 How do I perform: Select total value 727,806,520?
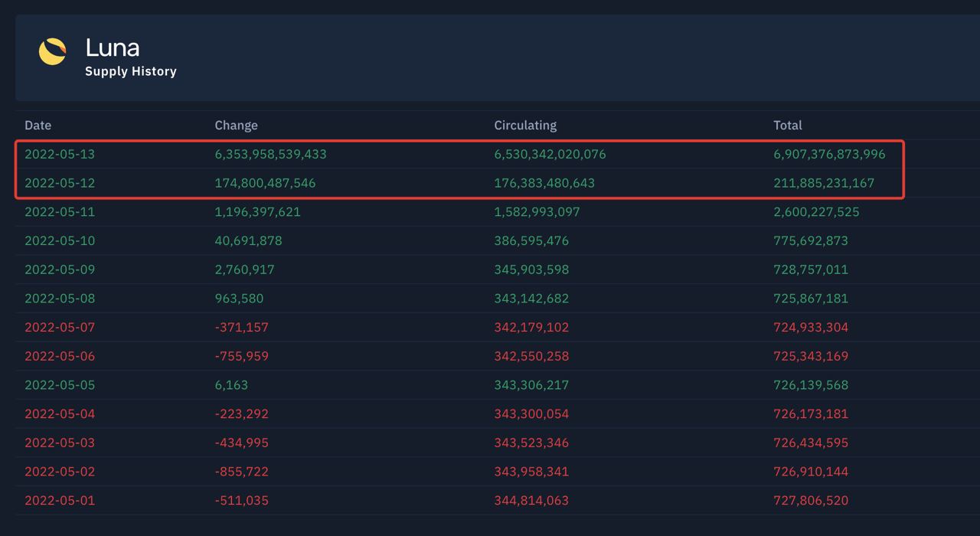pyautogui.click(x=811, y=500)
